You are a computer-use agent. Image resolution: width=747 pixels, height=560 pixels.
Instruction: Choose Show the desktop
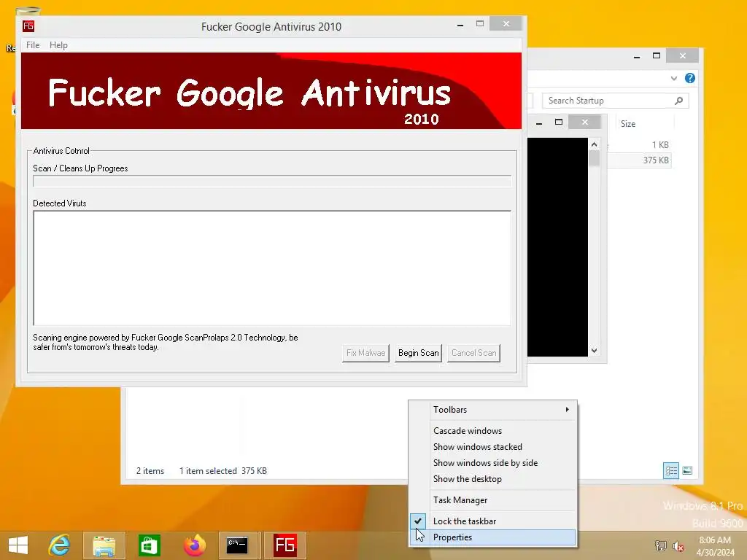(x=493, y=479)
